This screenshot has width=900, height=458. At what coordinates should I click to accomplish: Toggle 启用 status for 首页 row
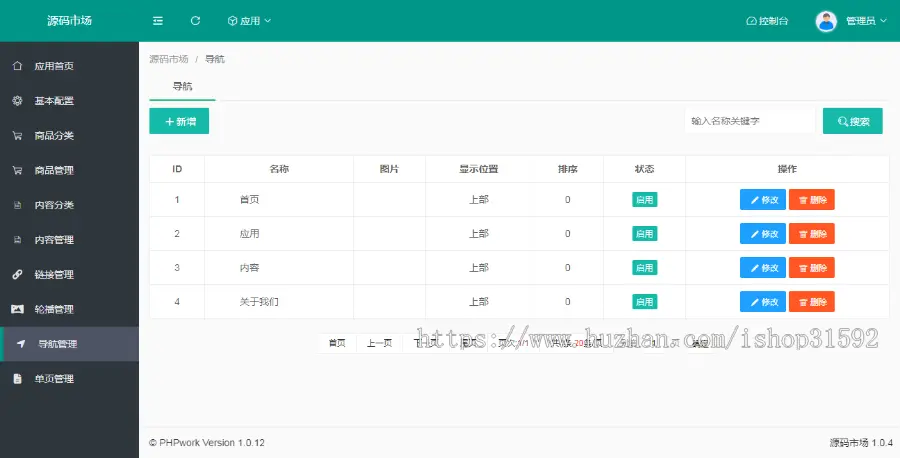pyautogui.click(x=644, y=200)
